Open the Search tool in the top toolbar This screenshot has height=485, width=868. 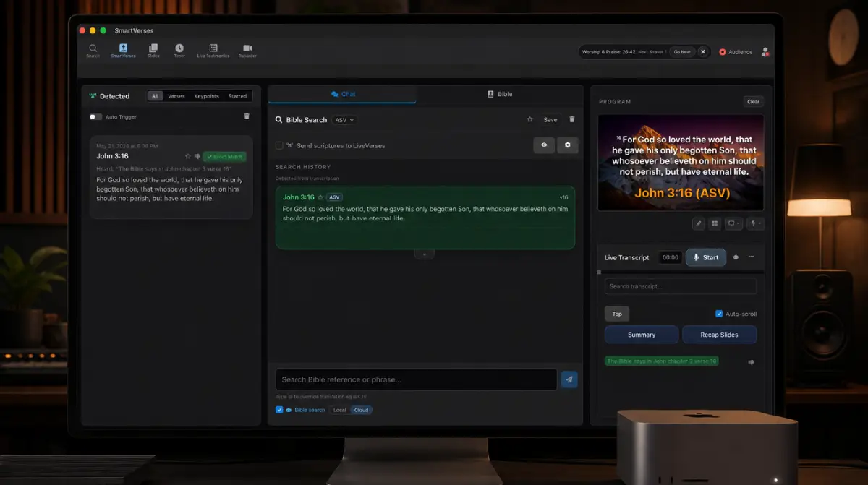pos(93,51)
